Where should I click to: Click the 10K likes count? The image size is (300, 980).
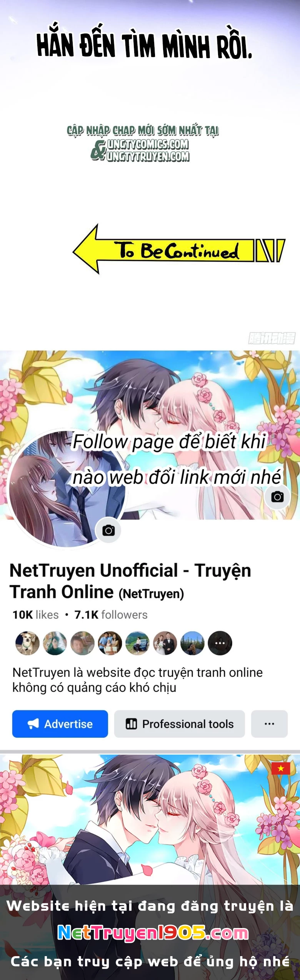pos(35,615)
